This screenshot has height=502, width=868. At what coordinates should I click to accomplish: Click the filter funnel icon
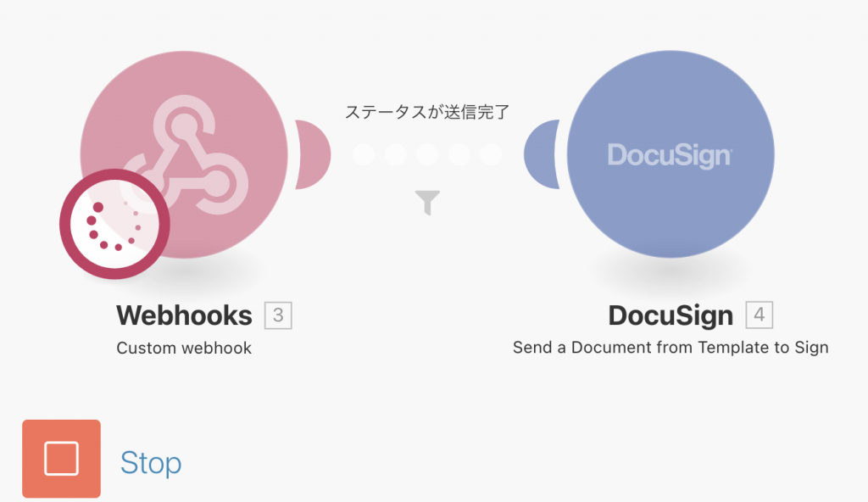(x=427, y=202)
